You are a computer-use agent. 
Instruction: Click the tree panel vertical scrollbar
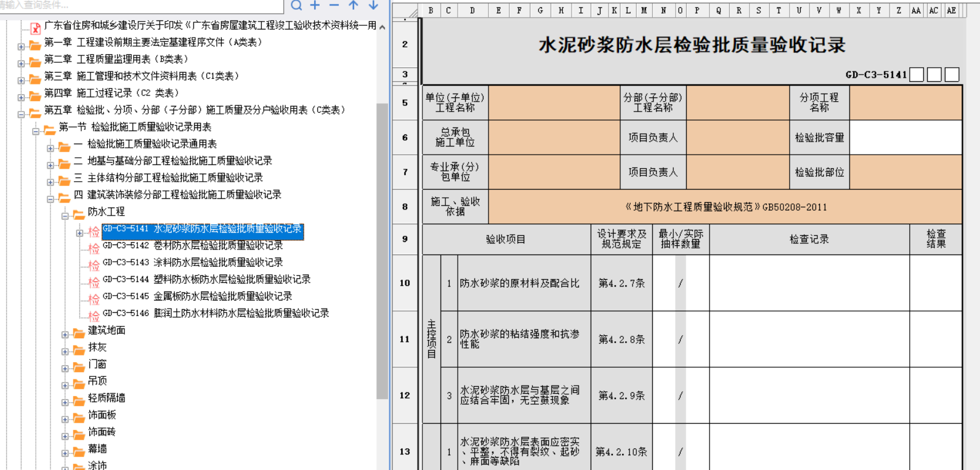click(x=382, y=246)
